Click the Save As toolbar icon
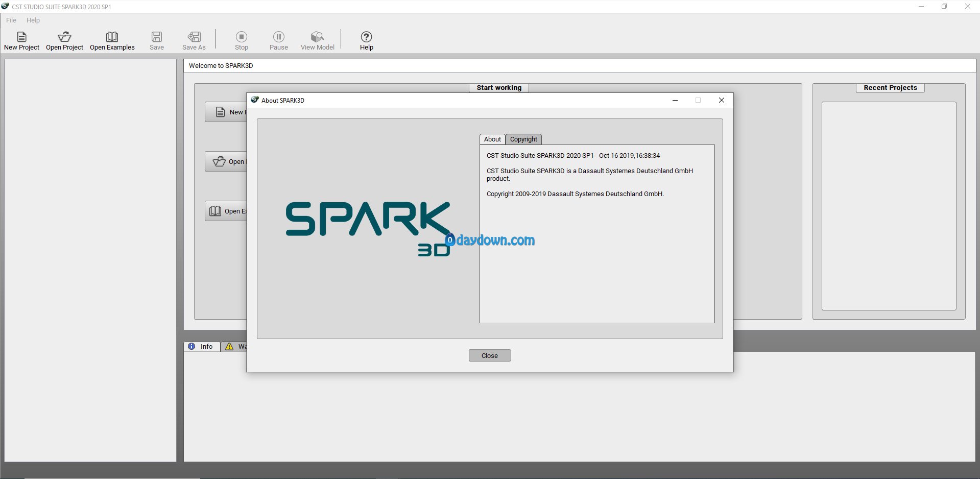This screenshot has width=980, height=479. point(194,37)
